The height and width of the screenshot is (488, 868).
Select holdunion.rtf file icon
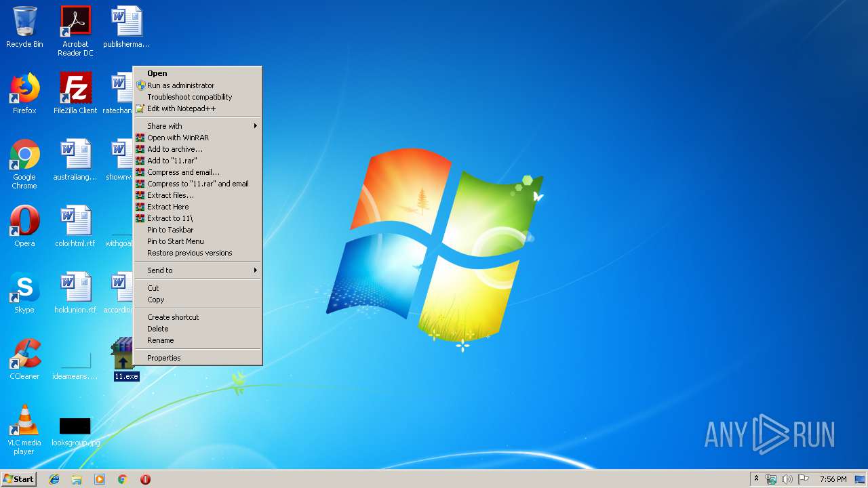(x=75, y=293)
